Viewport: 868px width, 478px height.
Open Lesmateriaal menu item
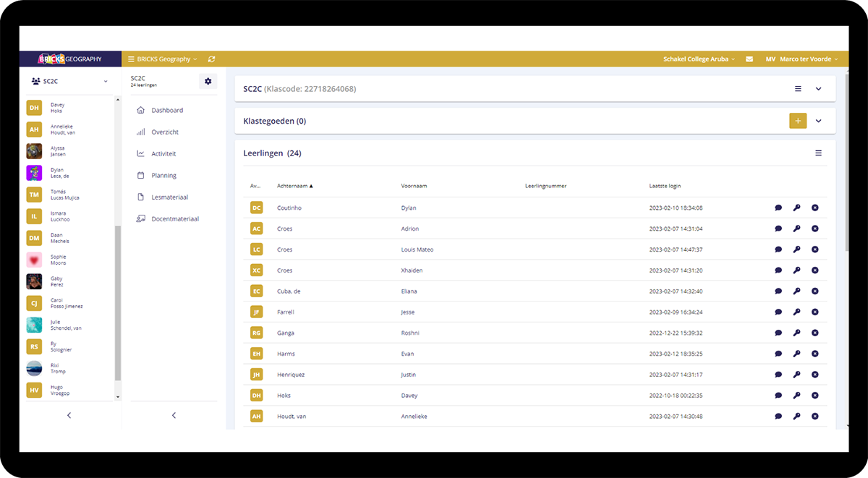pyautogui.click(x=169, y=197)
